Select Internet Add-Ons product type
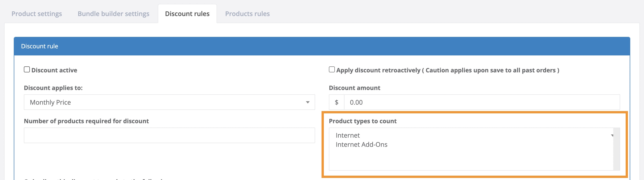The height and width of the screenshot is (180, 644). [361, 145]
